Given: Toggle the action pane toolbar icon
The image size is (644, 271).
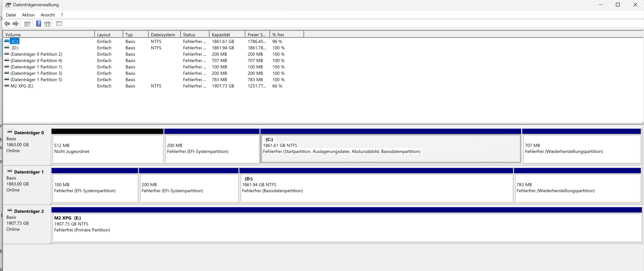Looking at the screenshot, I should tap(47, 24).
